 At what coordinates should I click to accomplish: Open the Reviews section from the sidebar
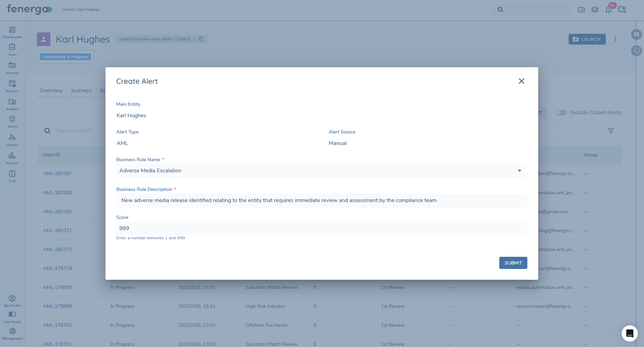(x=12, y=85)
